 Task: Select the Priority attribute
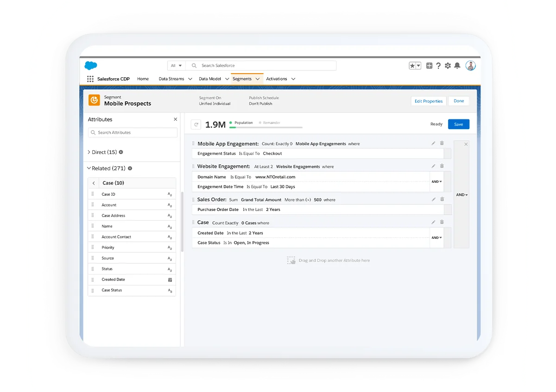pos(132,248)
